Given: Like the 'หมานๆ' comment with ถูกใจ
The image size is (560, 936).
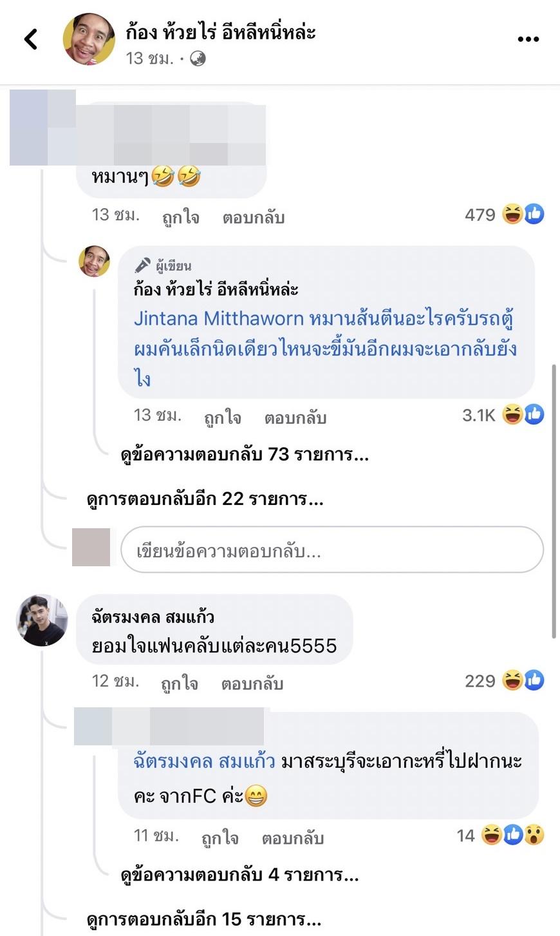Looking at the screenshot, I should (181, 218).
